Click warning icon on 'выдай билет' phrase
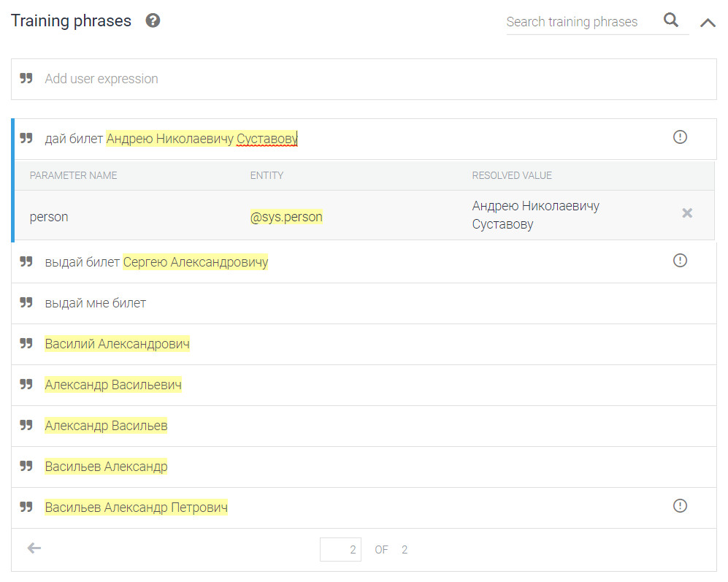The width and height of the screenshot is (728, 582). point(680,261)
